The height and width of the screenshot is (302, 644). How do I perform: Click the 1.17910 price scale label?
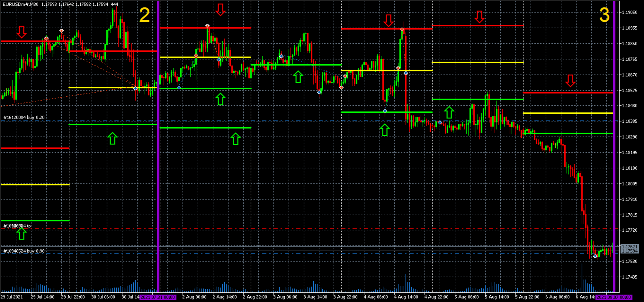[x=630, y=199]
